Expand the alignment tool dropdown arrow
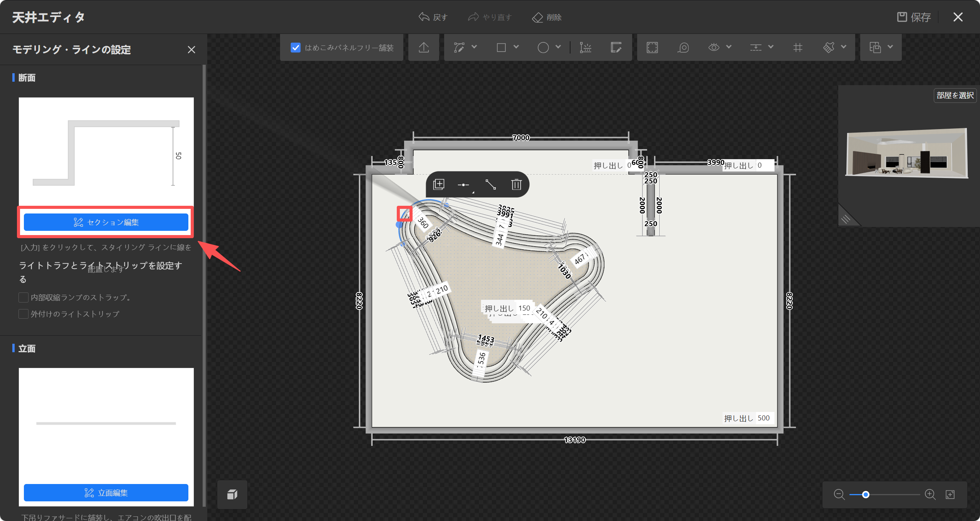Image resolution: width=980 pixels, height=521 pixels. (771, 47)
